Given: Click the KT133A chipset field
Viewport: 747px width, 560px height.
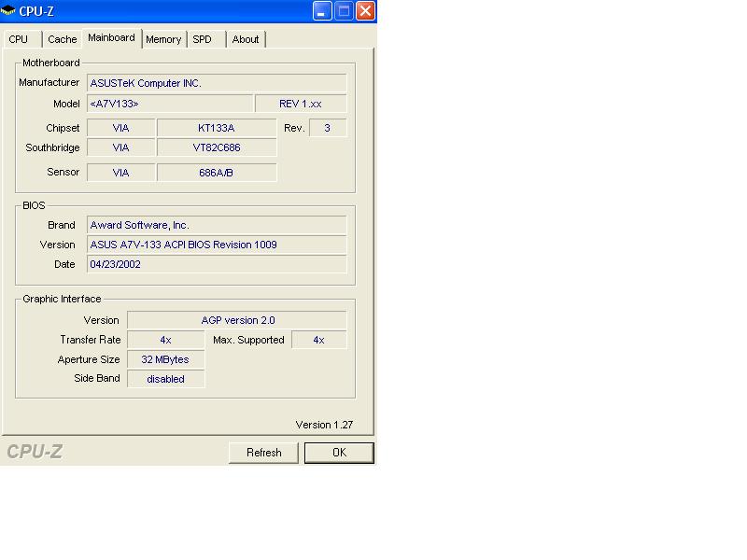Looking at the screenshot, I should click(217, 128).
